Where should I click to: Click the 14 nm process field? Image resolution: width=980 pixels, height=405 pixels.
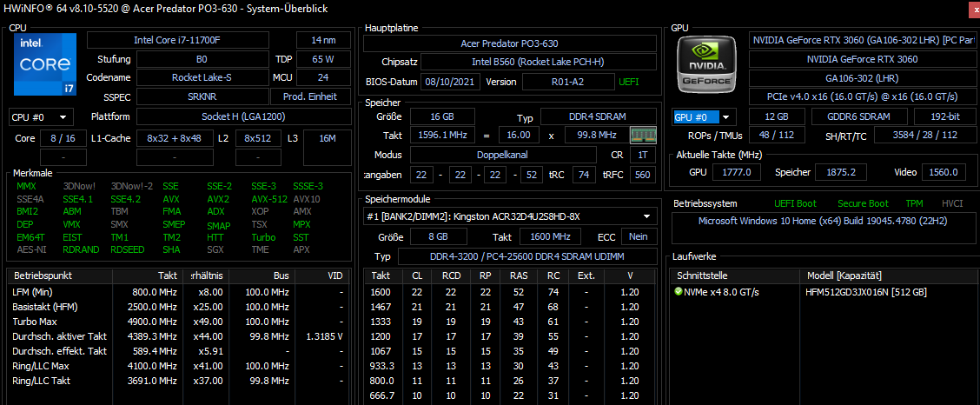tap(324, 40)
